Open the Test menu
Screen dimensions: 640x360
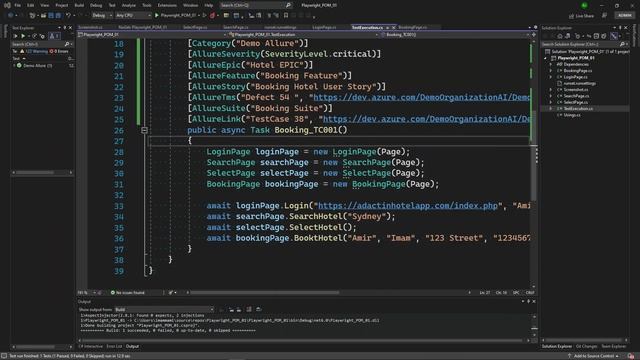(x=112, y=5)
